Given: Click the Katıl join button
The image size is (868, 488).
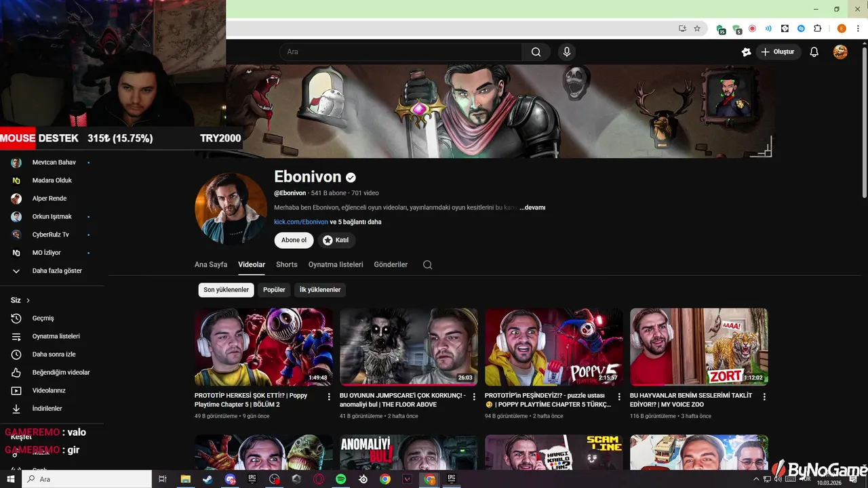Looking at the screenshot, I should tap(336, 240).
